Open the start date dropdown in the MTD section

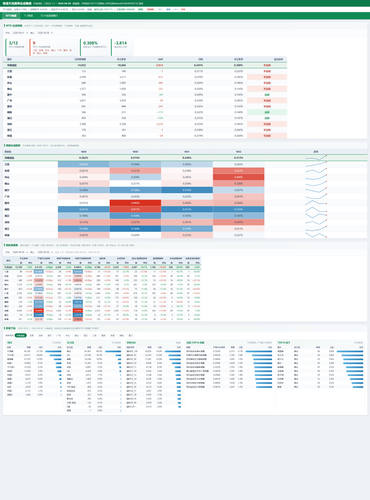(20, 33)
